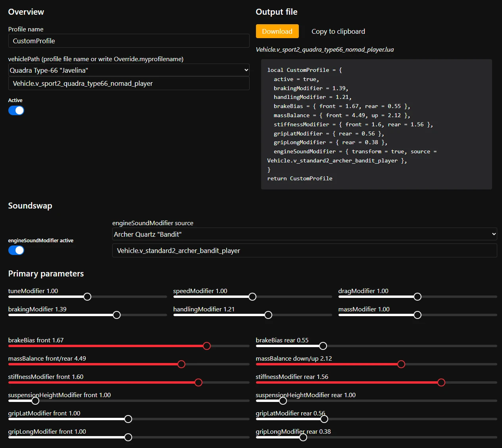Click the suspensionHeightModifier front slider knob
Viewport: 502px width, 448px height.
coord(35,401)
